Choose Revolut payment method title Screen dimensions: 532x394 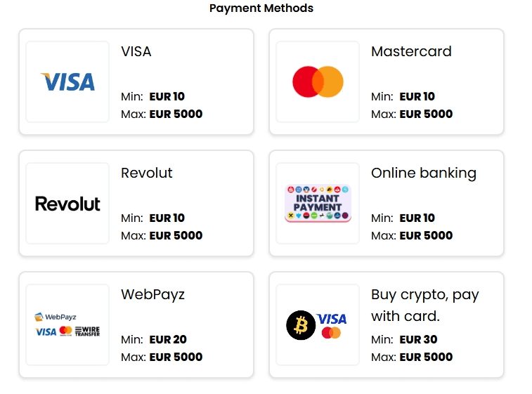point(146,173)
